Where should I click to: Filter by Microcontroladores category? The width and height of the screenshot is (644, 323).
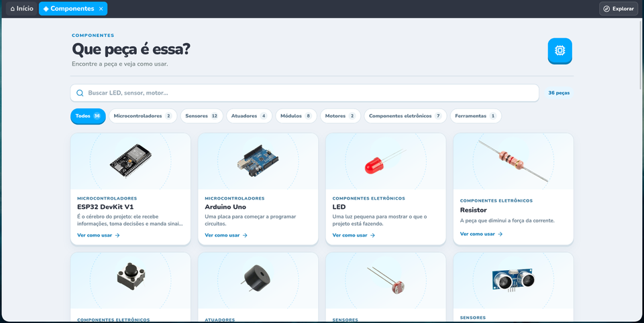click(x=143, y=116)
